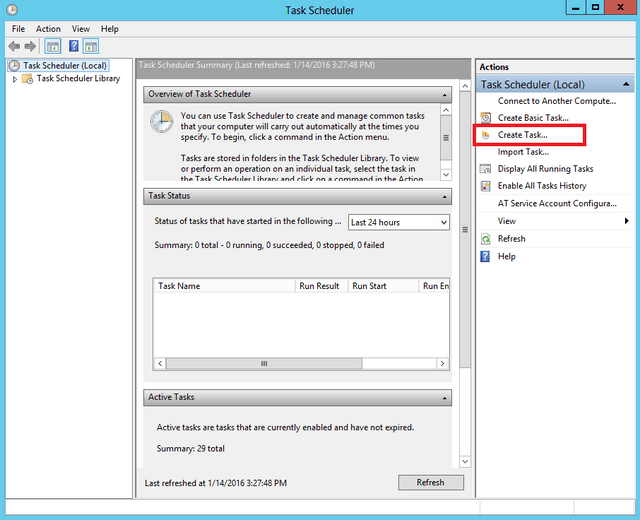The image size is (640, 520).
Task: Open the Action menu
Action: (x=48, y=29)
